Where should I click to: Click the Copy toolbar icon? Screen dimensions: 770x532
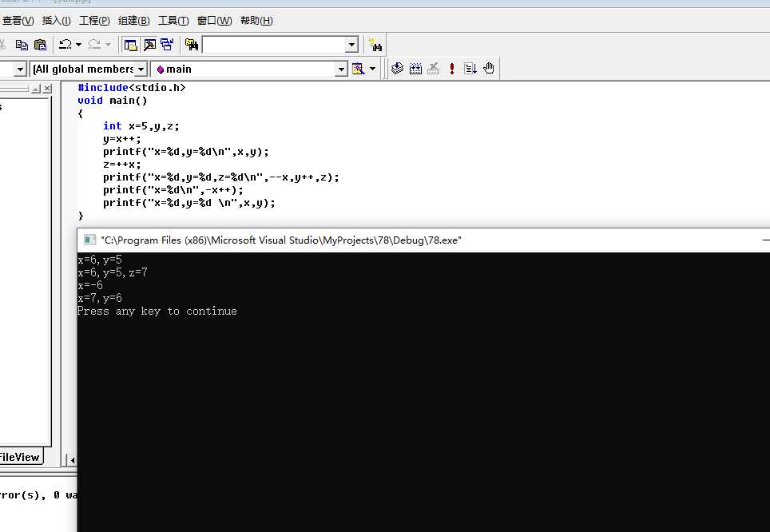[22, 46]
